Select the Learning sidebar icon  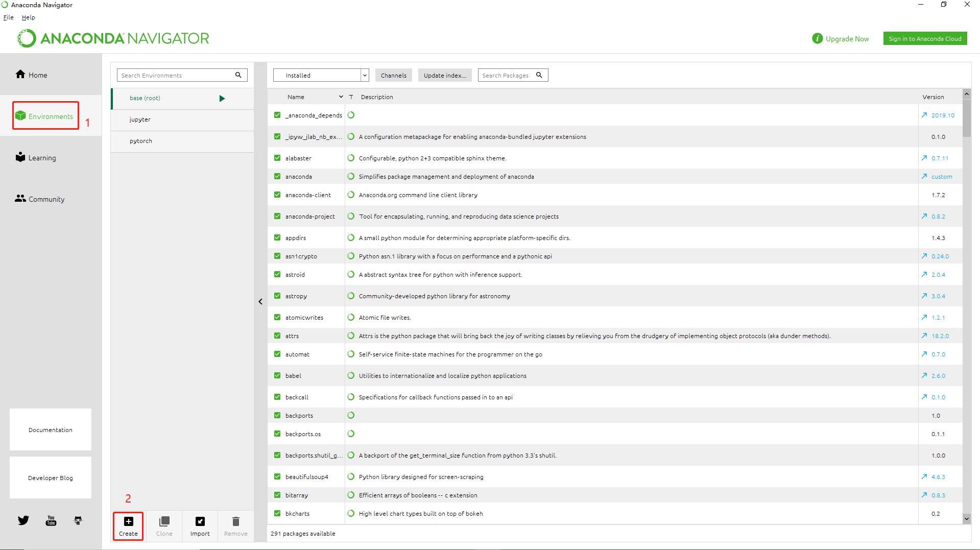pyautogui.click(x=20, y=157)
